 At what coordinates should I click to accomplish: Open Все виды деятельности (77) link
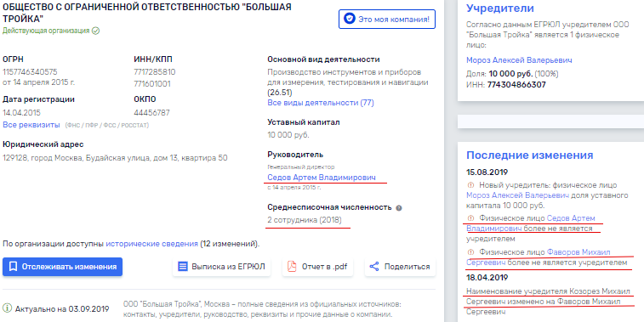(321, 103)
